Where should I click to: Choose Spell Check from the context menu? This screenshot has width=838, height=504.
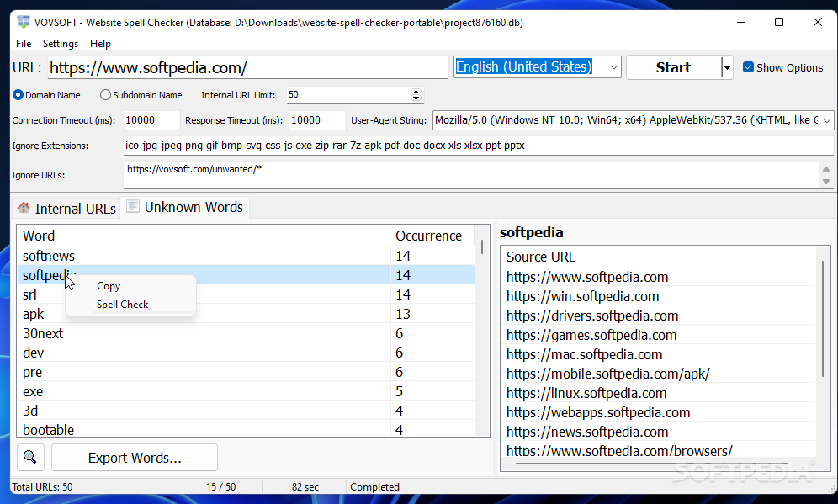(x=130, y=304)
